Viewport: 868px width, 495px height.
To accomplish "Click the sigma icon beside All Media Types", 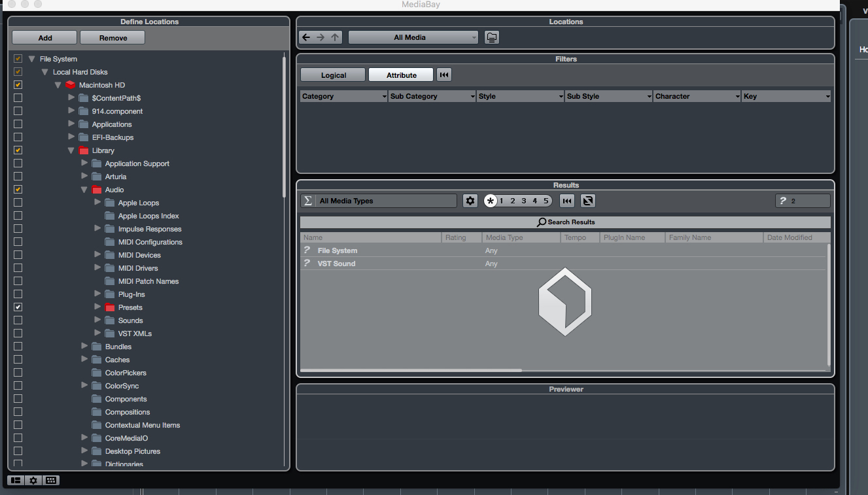I will (307, 201).
